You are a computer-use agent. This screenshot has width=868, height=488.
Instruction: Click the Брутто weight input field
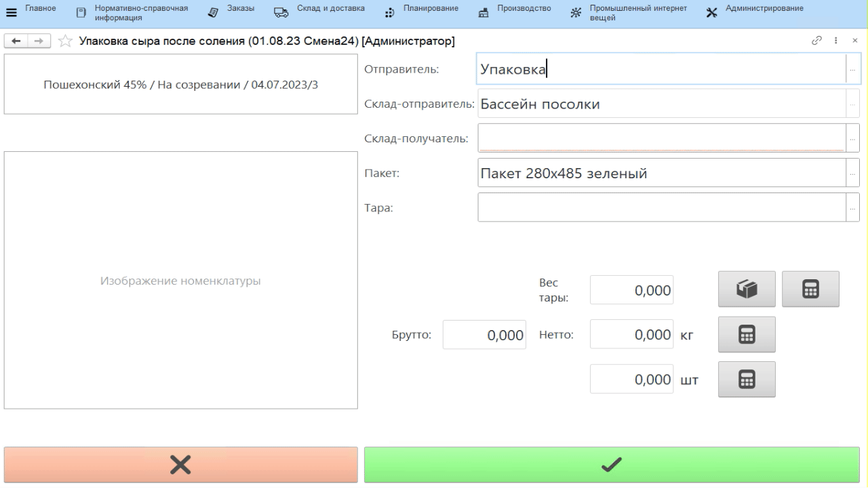(x=484, y=335)
